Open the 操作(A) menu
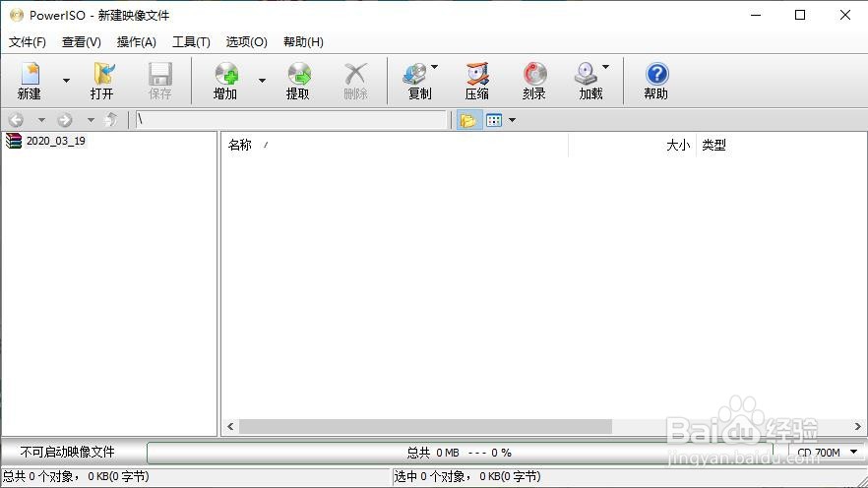868x488 pixels. [136, 42]
